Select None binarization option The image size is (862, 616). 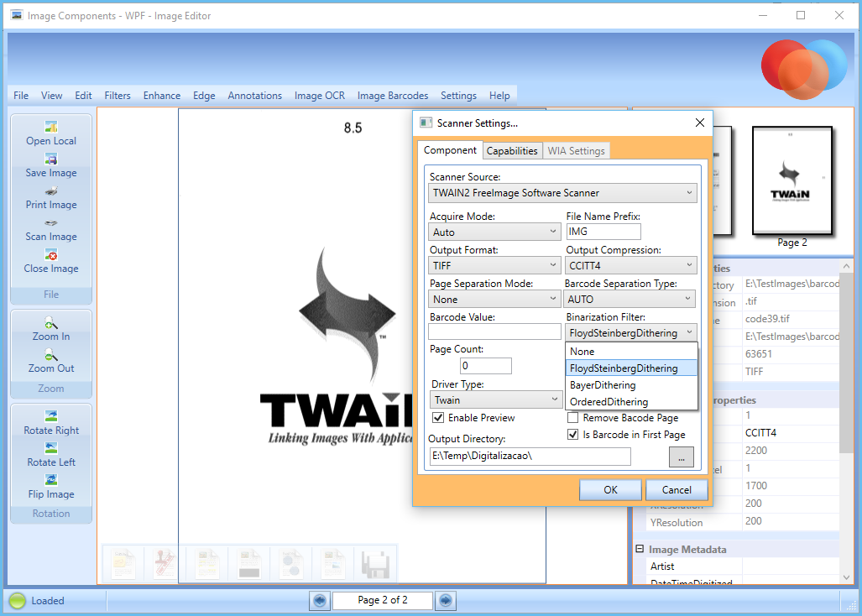tap(632, 351)
